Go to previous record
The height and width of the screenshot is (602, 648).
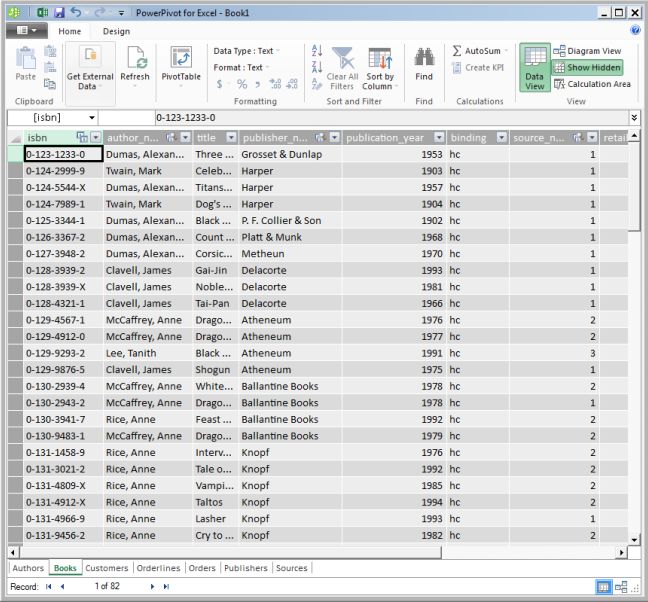[62, 586]
